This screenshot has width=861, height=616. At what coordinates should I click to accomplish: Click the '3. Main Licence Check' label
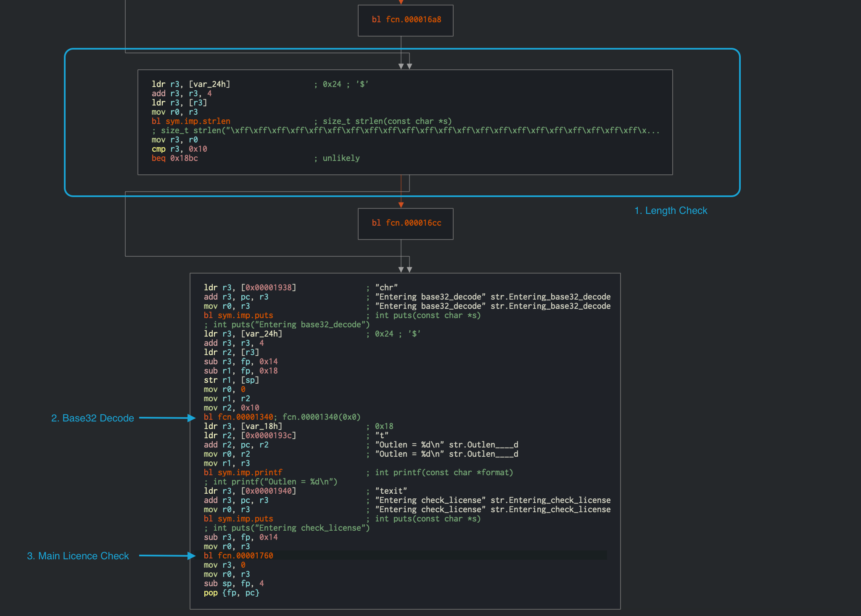tap(78, 556)
